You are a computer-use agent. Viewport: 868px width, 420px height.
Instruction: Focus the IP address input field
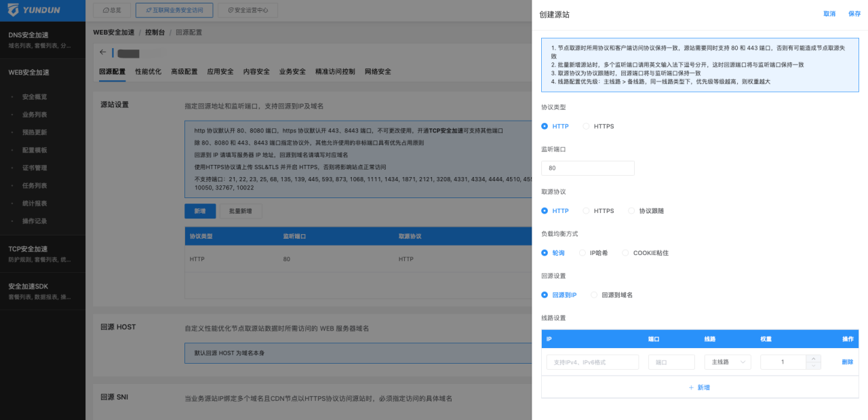pyautogui.click(x=593, y=362)
